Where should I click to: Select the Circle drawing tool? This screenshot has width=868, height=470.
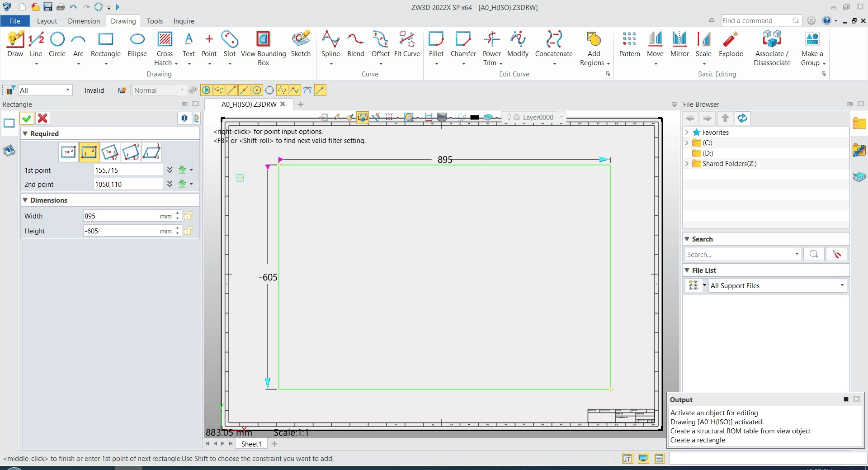57,45
